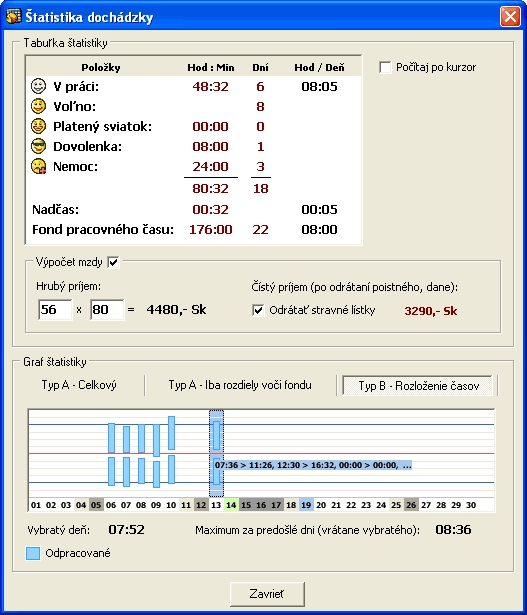This screenshot has width=527, height=615.
Task: Click the 176:00 Fond pracovného času value
Action: point(211,229)
